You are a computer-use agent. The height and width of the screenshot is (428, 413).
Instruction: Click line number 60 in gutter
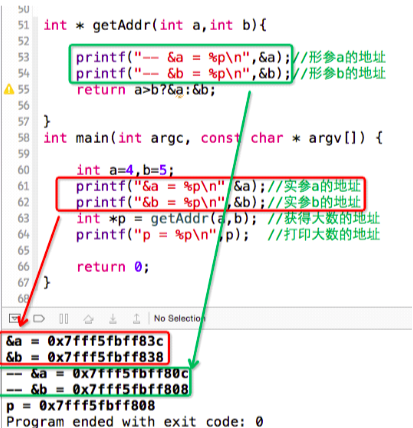coord(23,170)
